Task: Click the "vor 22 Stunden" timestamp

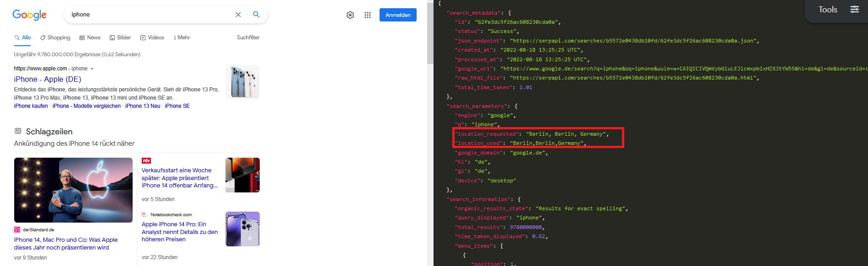Action: [x=160, y=257]
